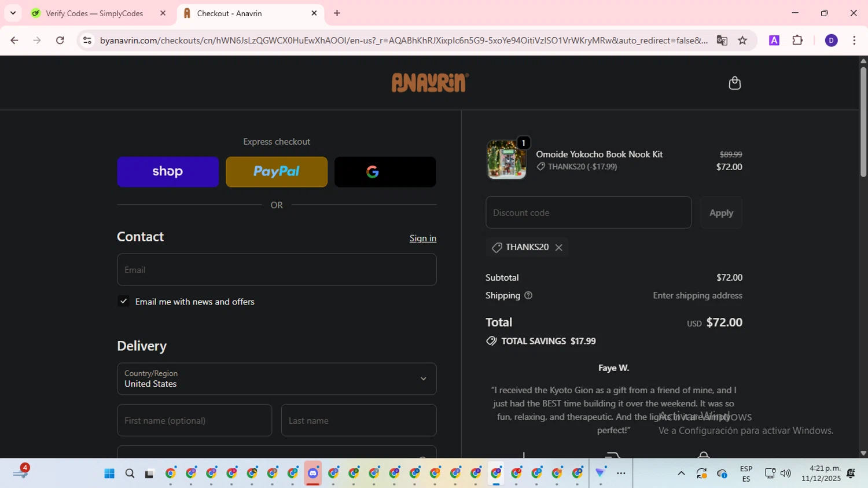This screenshot has width=868, height=488.
Task: Click the Enter shipping address text
Action: point(697,295)
